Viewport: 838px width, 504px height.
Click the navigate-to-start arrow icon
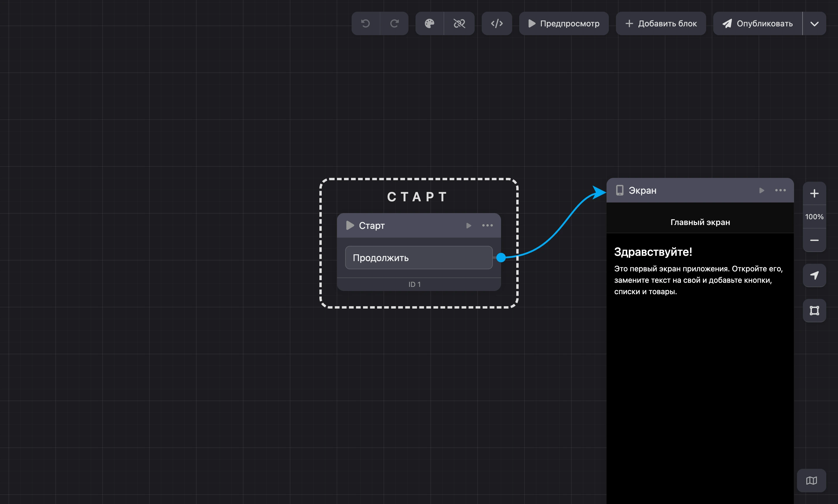(x=814, y=275)
